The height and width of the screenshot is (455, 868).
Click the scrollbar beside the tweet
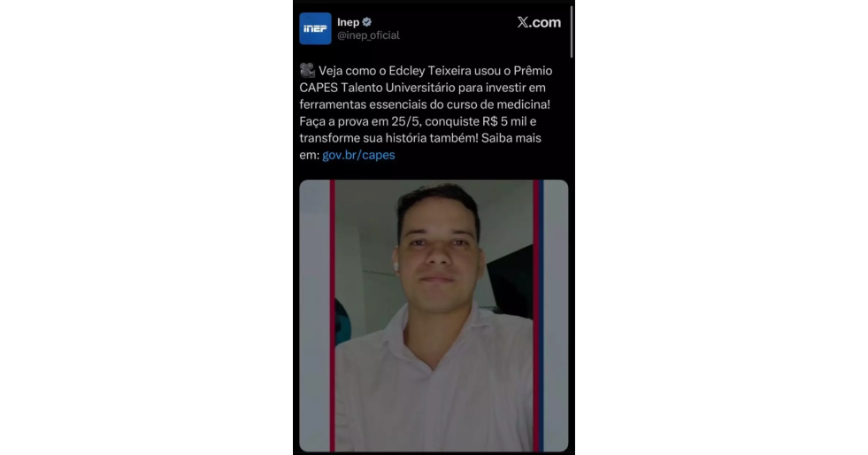(572, 32)
